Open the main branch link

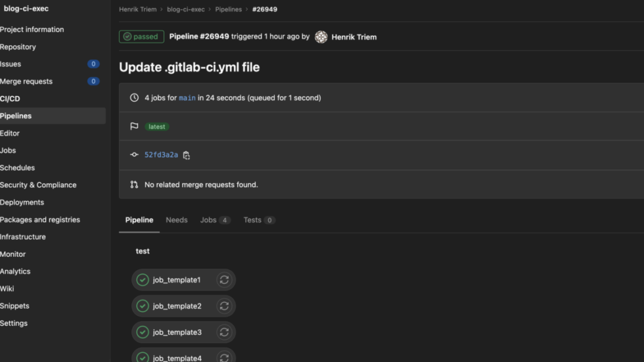(187, 98)
